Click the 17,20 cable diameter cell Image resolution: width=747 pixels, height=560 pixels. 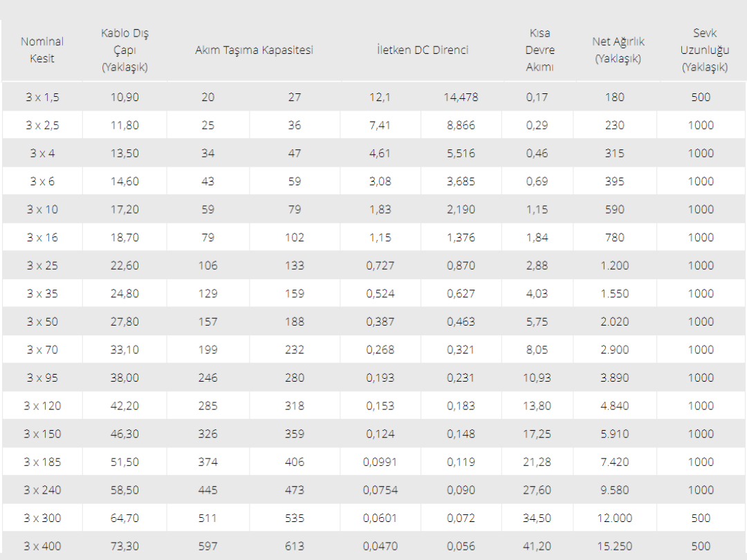(x=124, y=209)
